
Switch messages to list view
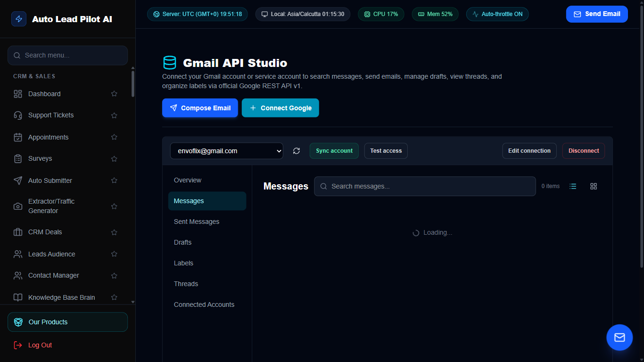click(x=573, y=186)
